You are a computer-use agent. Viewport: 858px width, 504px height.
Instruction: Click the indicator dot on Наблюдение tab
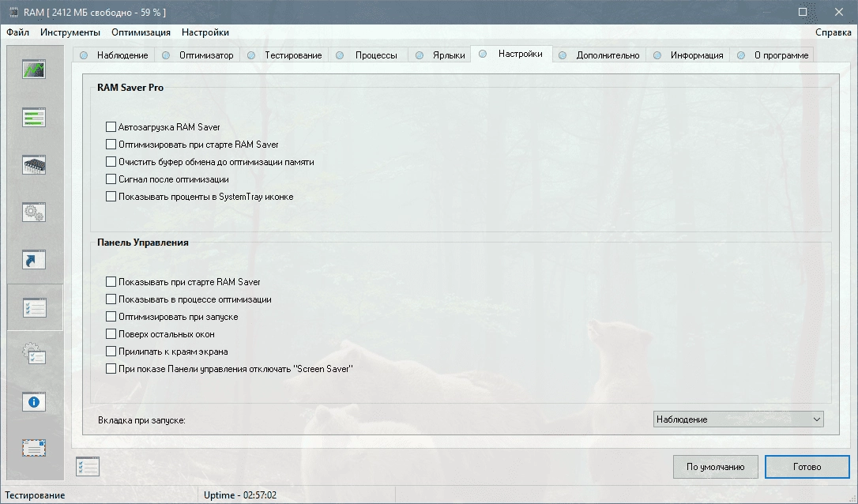click(84, 55)
